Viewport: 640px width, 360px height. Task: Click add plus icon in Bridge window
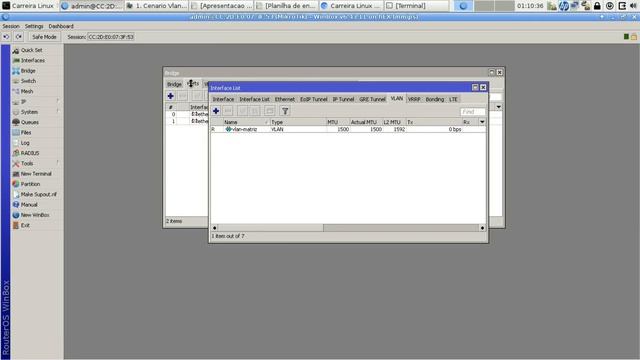click(x=171, y=96)
